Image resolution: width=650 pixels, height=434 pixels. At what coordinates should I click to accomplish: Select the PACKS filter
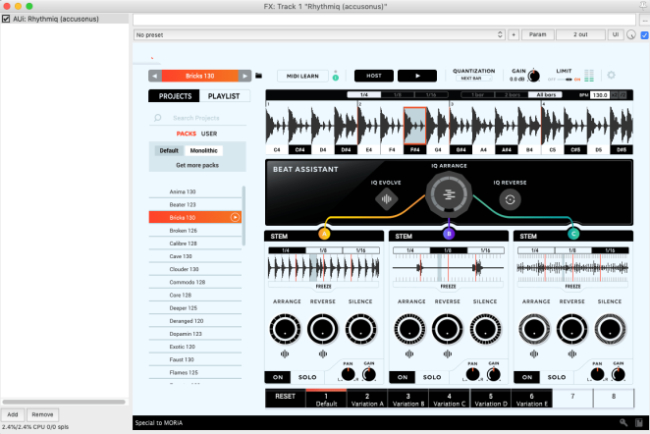point(186,133)
